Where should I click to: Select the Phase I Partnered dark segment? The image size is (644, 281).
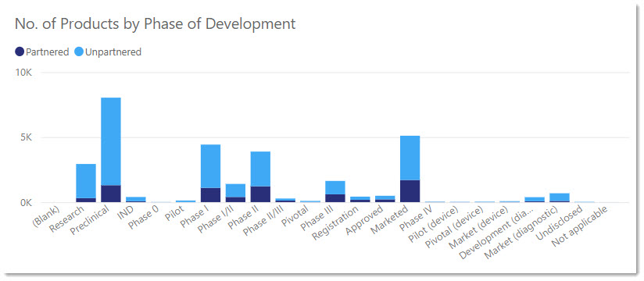point(211,195)
